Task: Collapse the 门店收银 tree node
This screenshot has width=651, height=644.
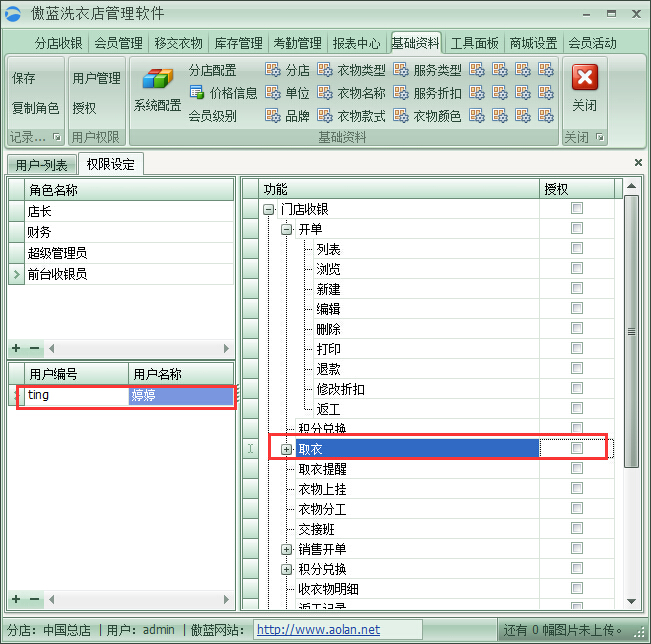Action: coord(268,209)
